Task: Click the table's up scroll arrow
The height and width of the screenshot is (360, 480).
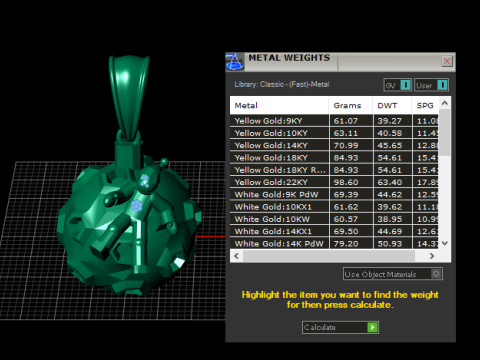Action: 444,103
